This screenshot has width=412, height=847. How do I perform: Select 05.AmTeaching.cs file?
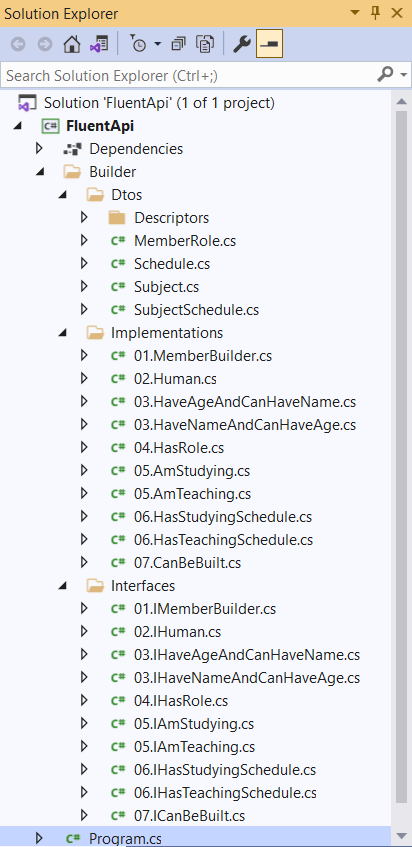pyautogui.click(x=193, y=494)
